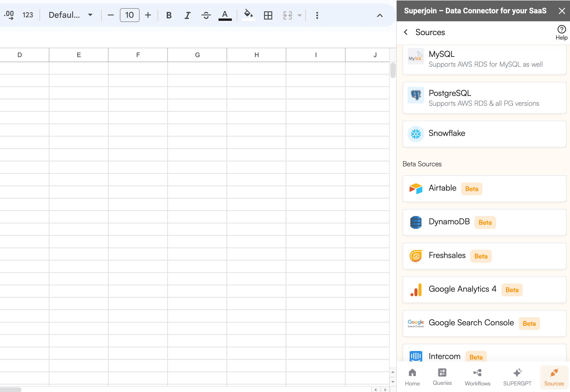Viewport: 570px width, 392px height.
Task: Toggle strikethrough formatting
Action: click(206, 15)
